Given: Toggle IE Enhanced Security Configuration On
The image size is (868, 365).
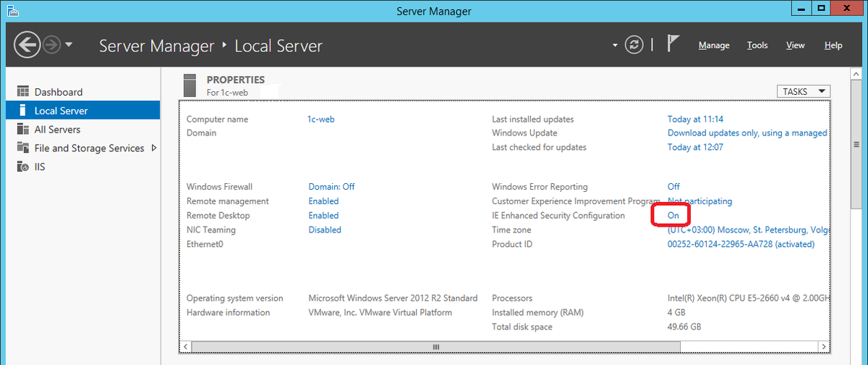Looking at the screenshot, I should (x=673, y=215).
